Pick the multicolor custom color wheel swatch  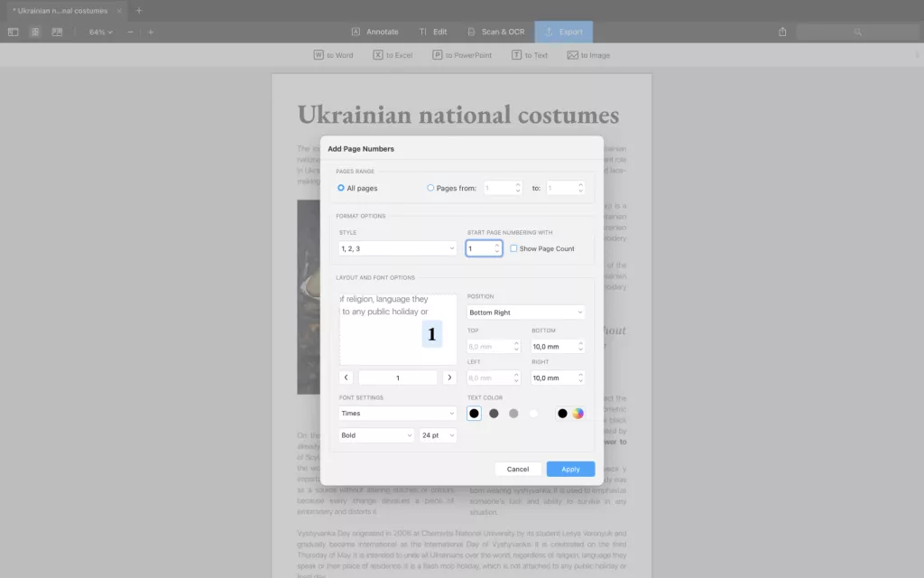tap(578, 414)
